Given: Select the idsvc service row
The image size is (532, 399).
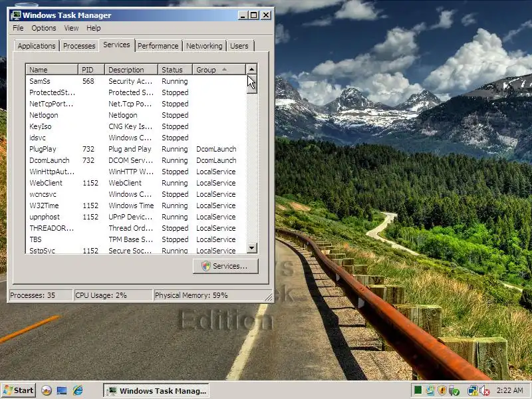Looking at the screenshot, I should pos(136,138).
